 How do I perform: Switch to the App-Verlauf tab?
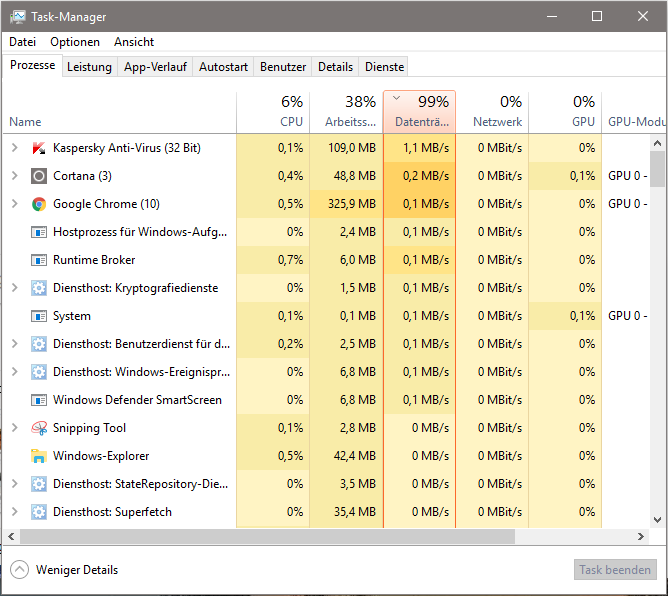tap(155, 67)
